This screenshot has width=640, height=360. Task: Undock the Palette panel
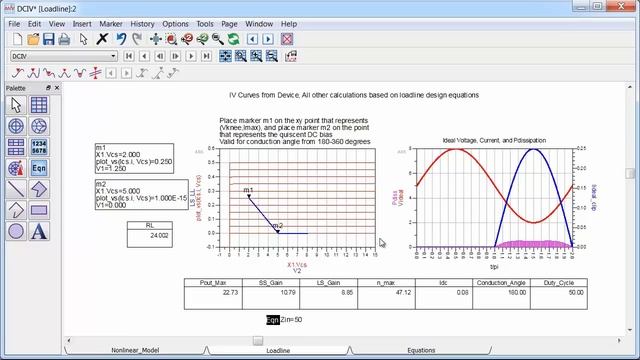click(x=48, y=88)
